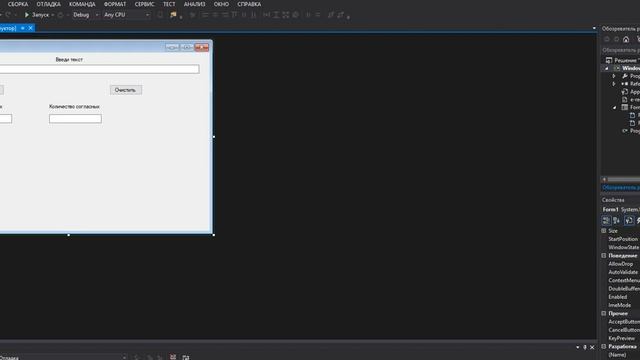Open the ОТЛАДКА menu
Screen dimensions: 640x360
(x=49, y=4)
